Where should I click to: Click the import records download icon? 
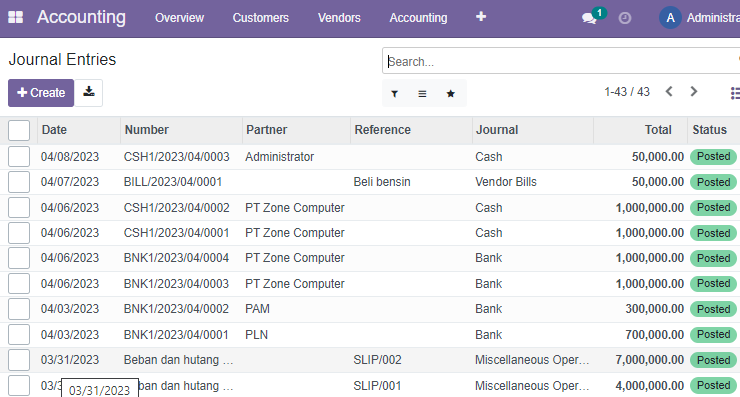[x=89, y=93]
